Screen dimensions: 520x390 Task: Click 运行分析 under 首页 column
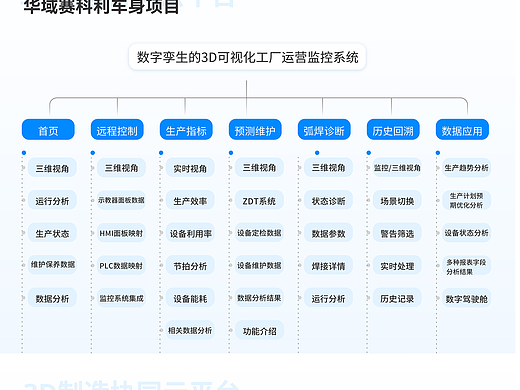point(52,200)
